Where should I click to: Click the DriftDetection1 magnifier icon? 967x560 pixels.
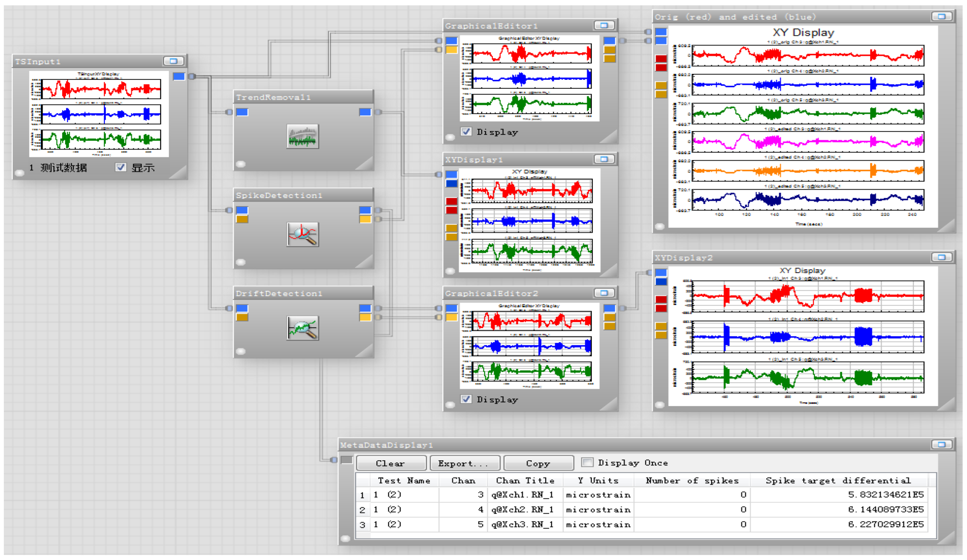pos(302,328)
